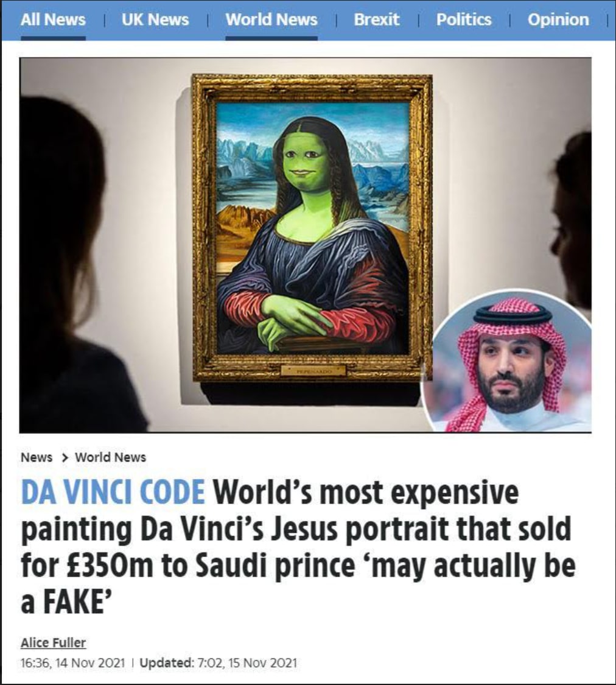
Task: Go to the Politics tab
Action: coord(464,19)
